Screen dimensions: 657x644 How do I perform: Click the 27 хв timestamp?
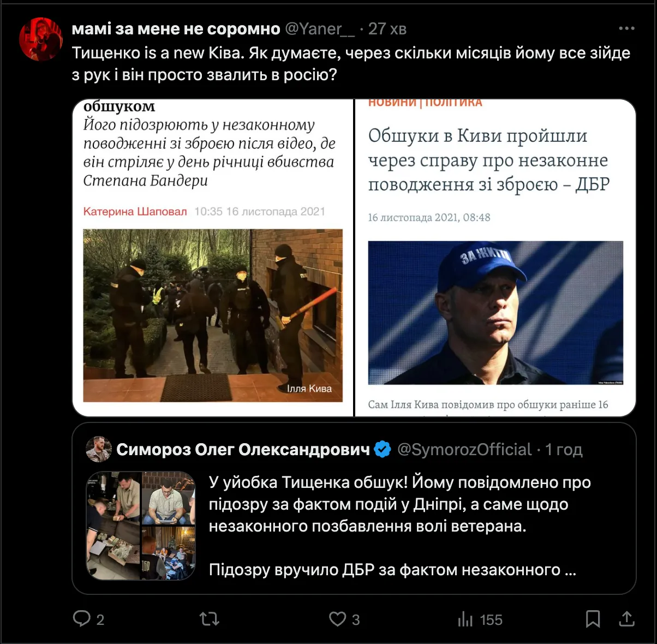(x=387, y=28)
